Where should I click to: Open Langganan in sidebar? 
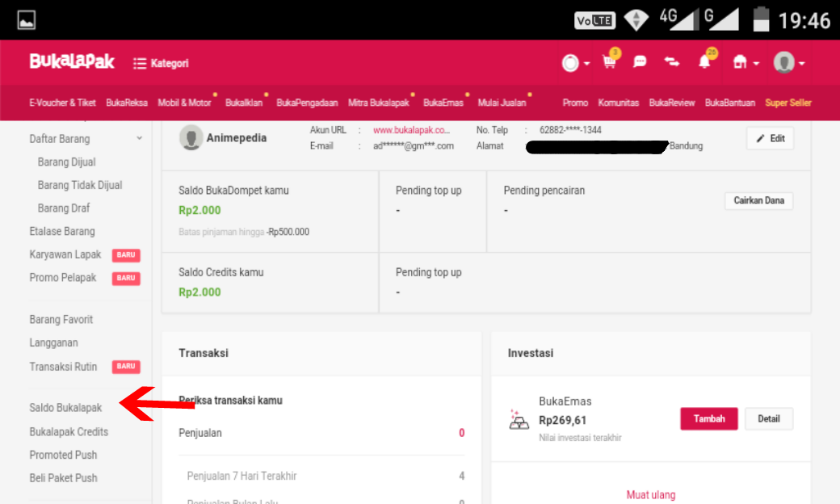[x=53, y=342]
